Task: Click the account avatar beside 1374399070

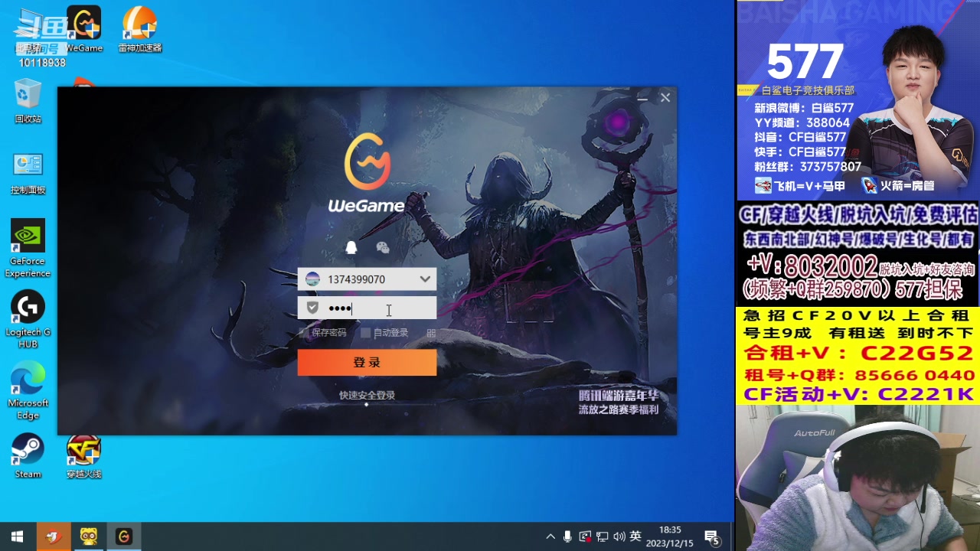Action: point(312,279)
